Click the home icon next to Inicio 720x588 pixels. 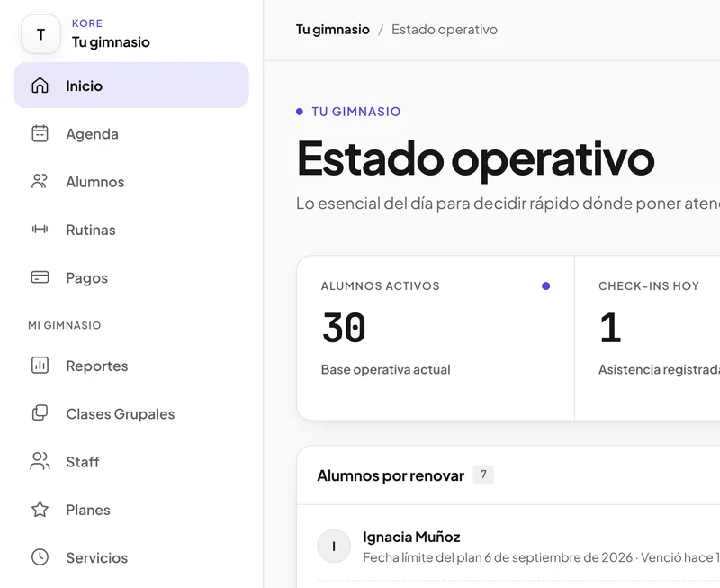coord(40,86)
